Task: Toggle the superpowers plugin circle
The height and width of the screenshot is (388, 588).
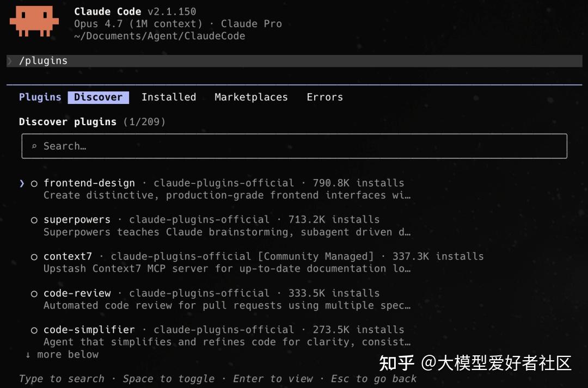Action: (x=34, y=220)
